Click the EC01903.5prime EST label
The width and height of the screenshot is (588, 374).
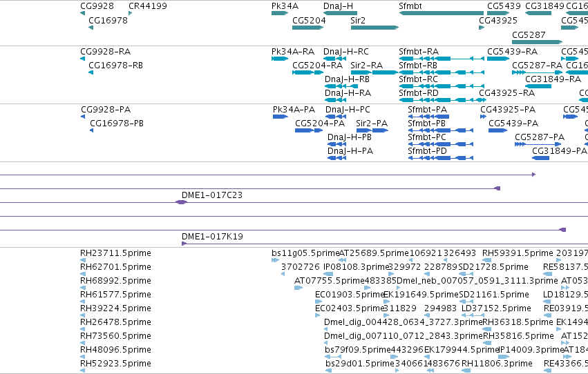pos(350,295)
